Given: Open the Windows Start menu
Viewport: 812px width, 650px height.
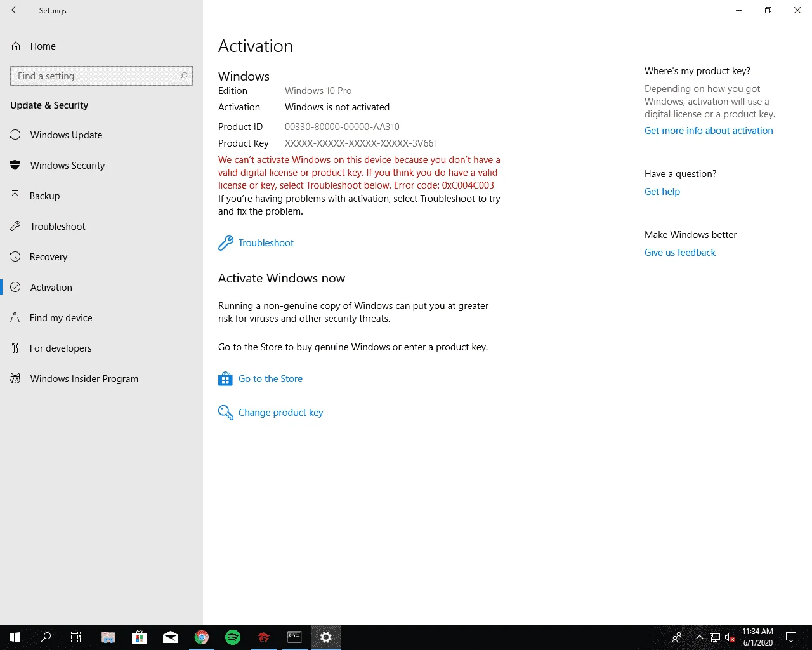Looking at the screenshot, I should pos(15,637).
